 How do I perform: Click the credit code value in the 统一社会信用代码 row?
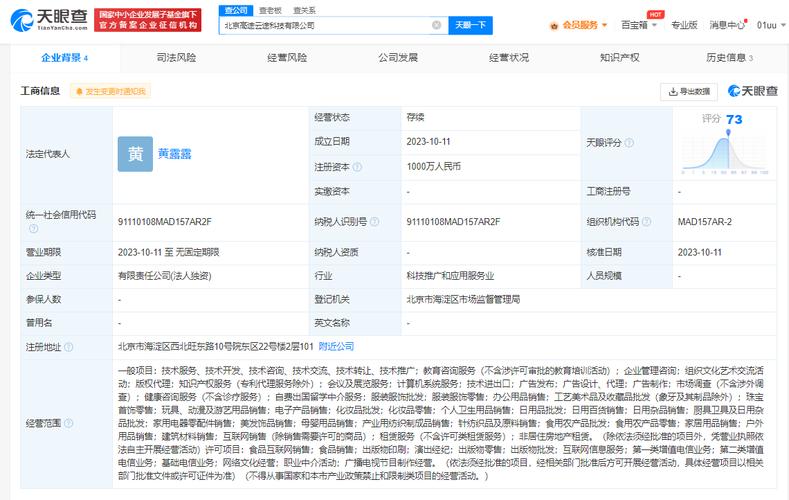[165, 222]
